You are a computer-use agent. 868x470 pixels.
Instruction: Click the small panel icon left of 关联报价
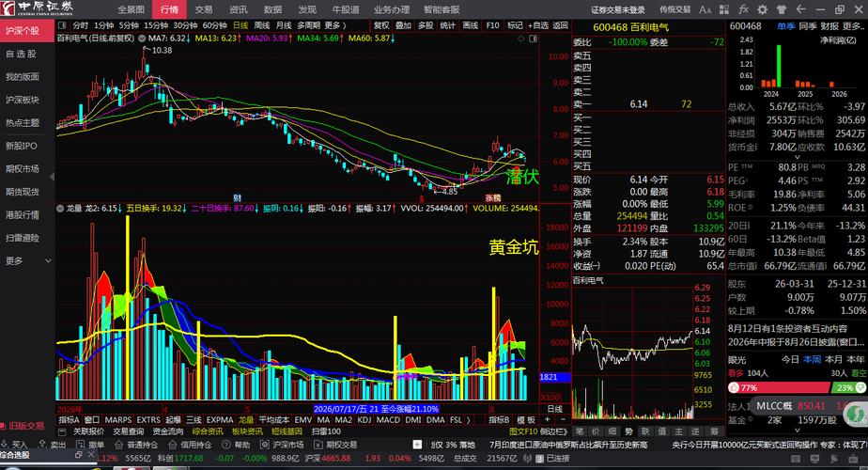(x=62, y=431)
